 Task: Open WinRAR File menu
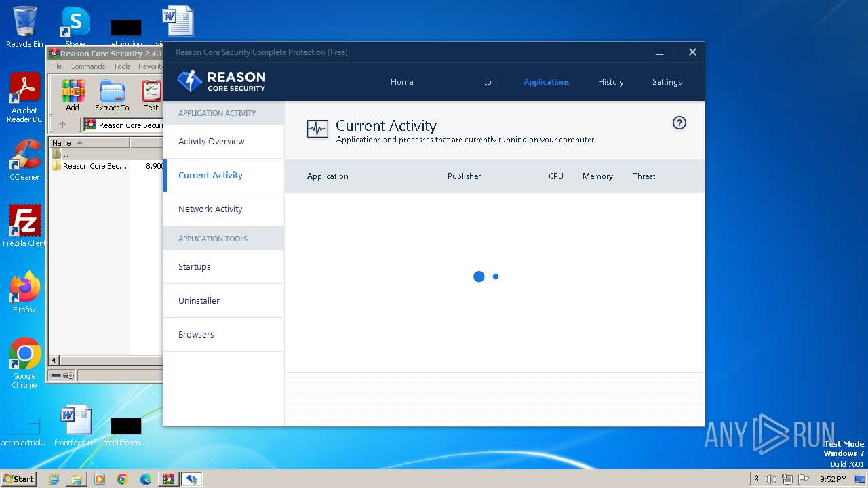pyautogui.click(x=56, y=66)
